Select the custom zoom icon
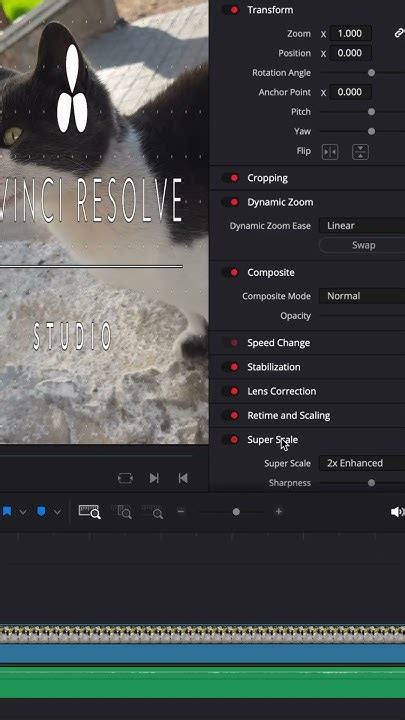 pos(152,512)
